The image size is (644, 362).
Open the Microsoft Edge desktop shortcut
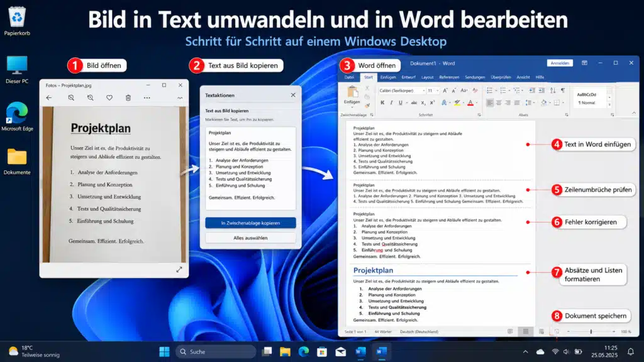tap(17, 116)
